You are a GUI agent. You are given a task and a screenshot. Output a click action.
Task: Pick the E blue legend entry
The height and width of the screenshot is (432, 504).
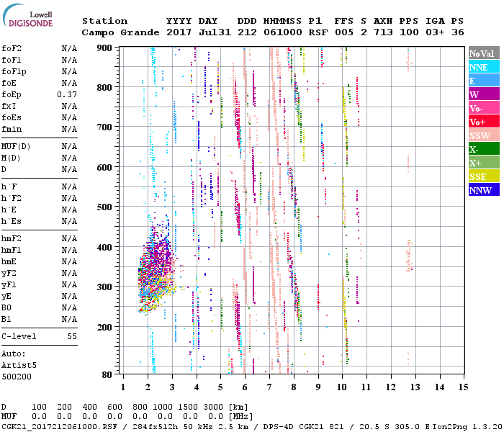coord(482,81)
